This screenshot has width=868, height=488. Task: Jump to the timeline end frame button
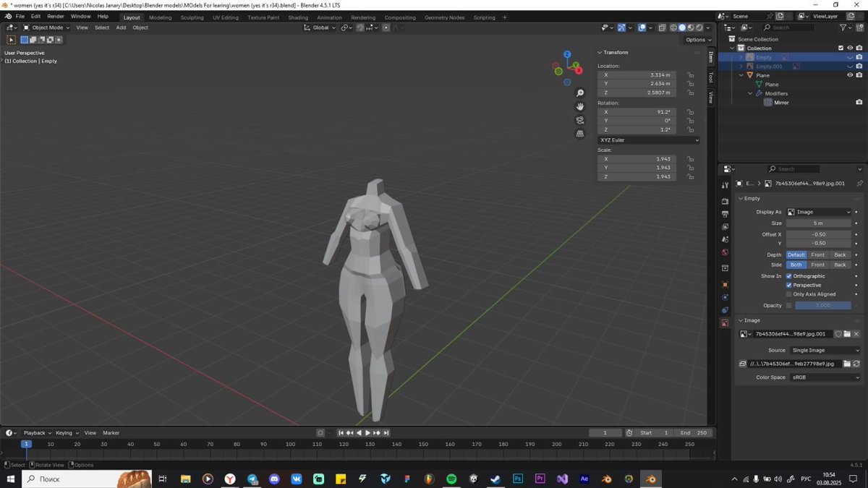(386, 432)
